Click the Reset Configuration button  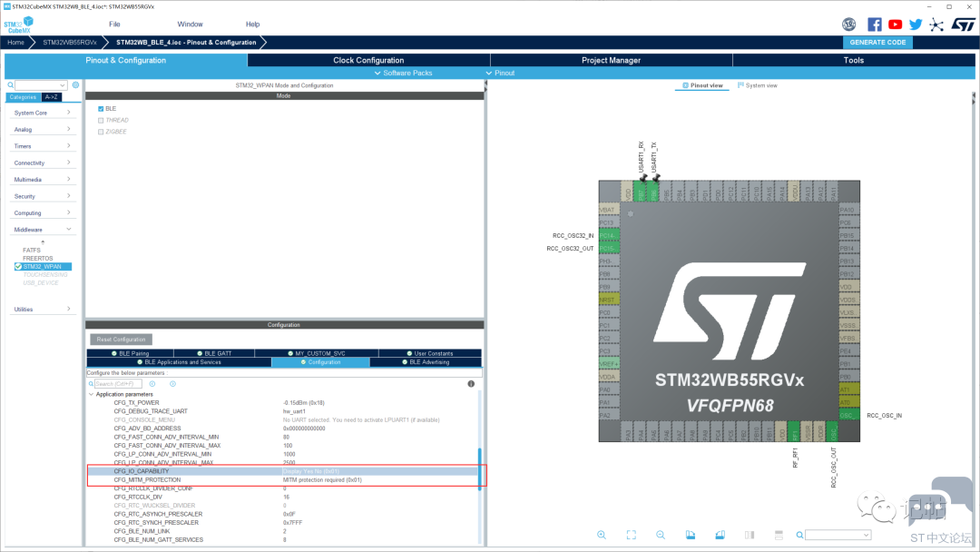point(121,340)
